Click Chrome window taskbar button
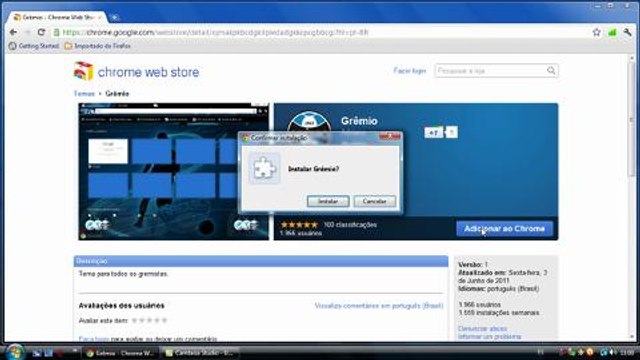 (119, 353)
